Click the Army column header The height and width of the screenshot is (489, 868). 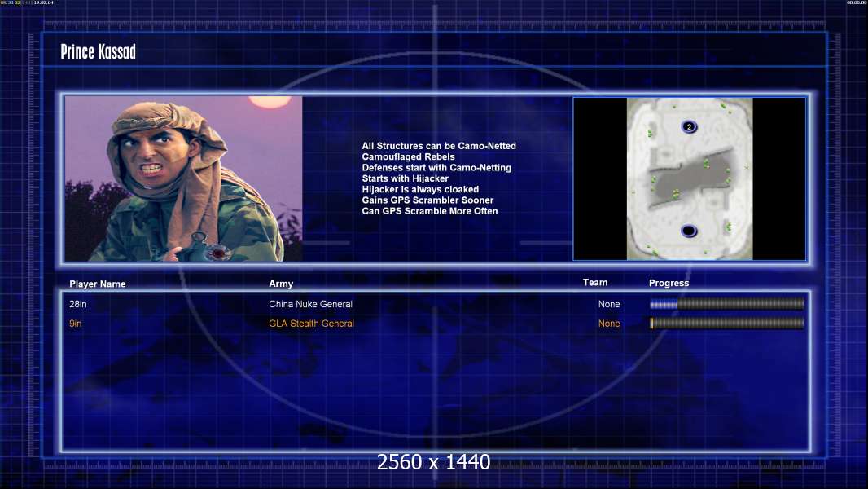281,283
